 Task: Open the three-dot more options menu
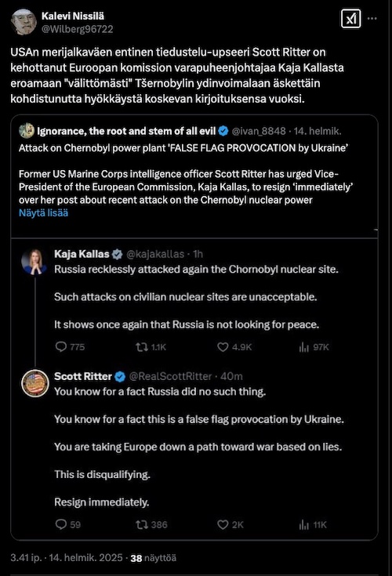tap(372, 19)
